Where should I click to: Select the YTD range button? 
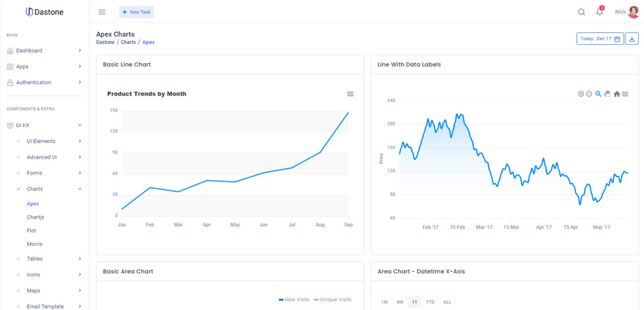430,302
